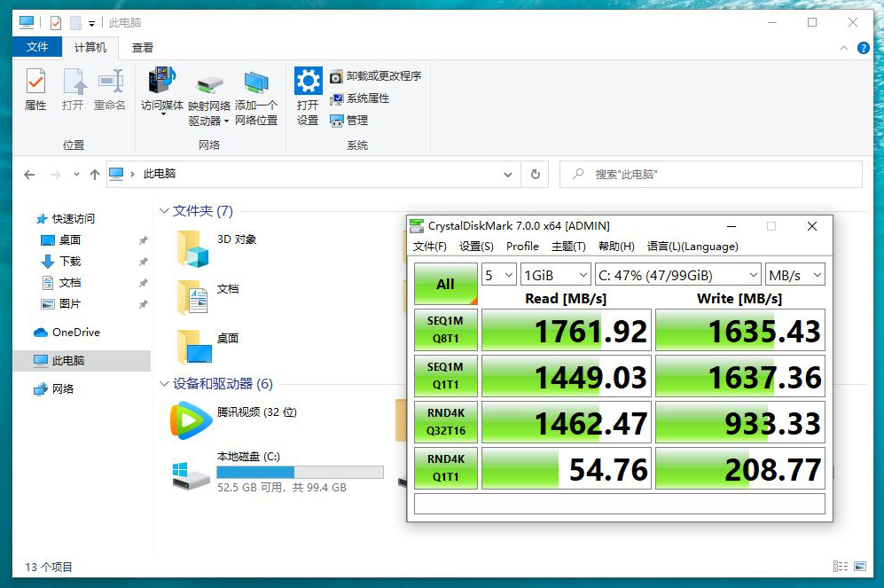
Task: Click the forward navigation arrow
Action: 55,175
